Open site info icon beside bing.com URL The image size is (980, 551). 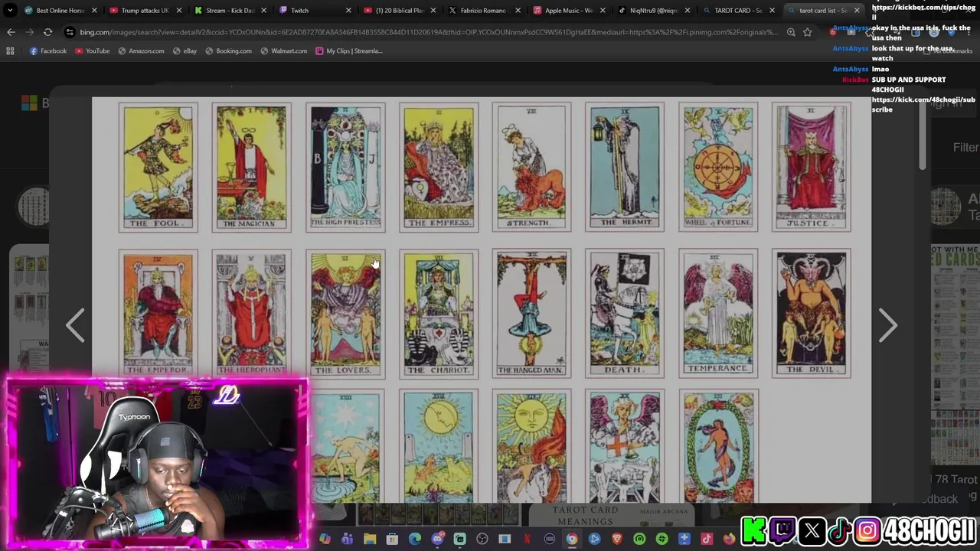pyautogui.click(x=70, y=32)
